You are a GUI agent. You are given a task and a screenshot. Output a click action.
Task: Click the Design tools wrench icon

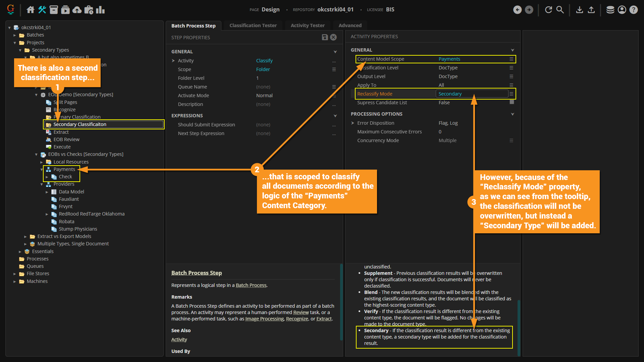[x=42, y=10]
